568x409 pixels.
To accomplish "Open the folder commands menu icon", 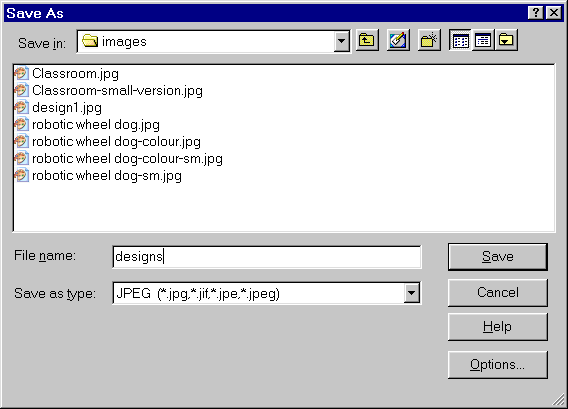I will (506, 41).
